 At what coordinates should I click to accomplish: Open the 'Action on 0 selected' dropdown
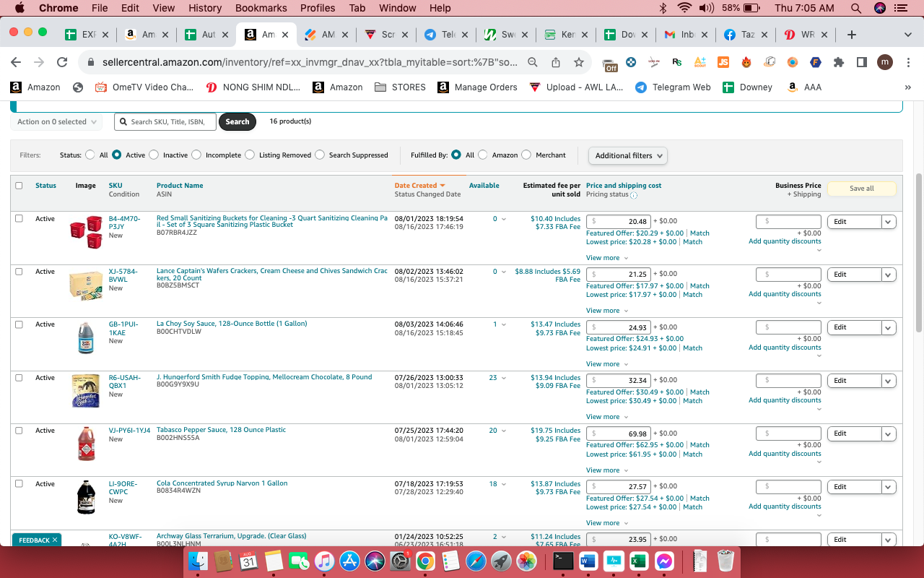56,122
